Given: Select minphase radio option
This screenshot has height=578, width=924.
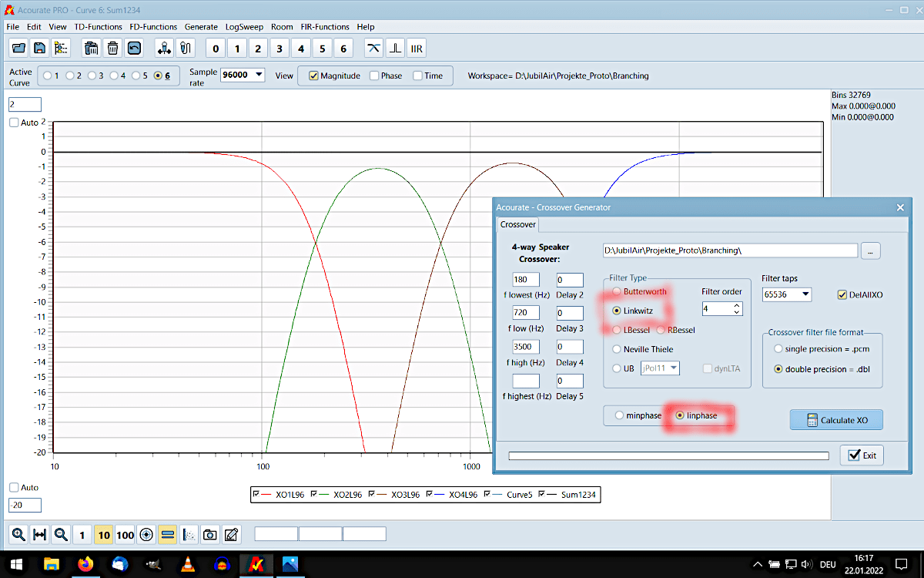Looking at the screenshot, I should click(619, 415).
